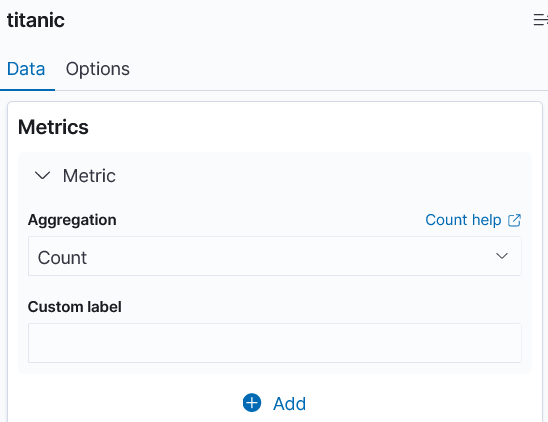Click the blue plus circle icon
The height and width of the screenshot is (422, 548).
click(x=252, y=403)
